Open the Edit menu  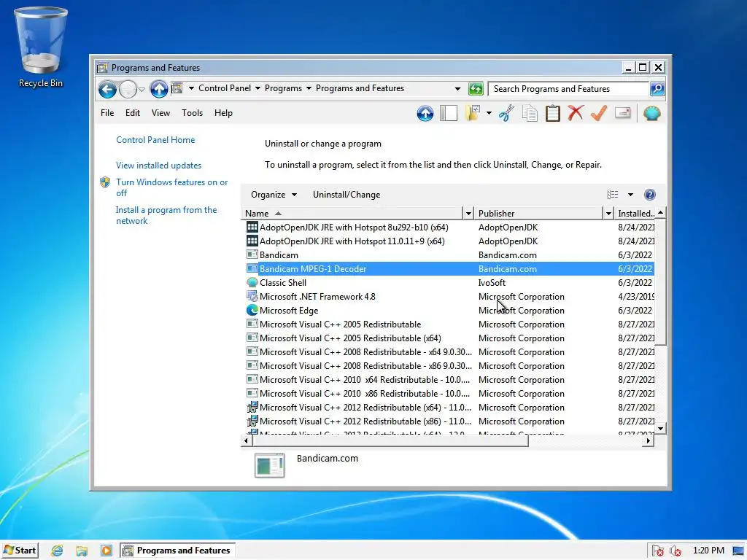(133, 113)
